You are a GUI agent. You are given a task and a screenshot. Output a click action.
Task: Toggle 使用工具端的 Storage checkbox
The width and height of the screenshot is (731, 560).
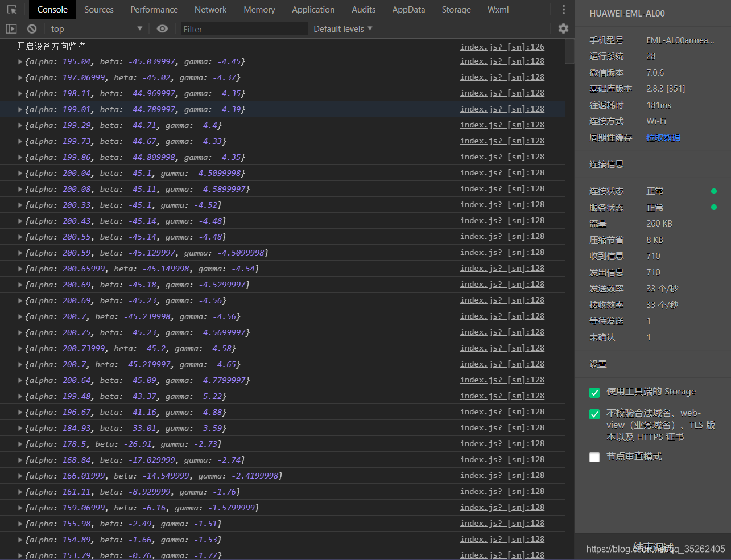tap(594, 393)
